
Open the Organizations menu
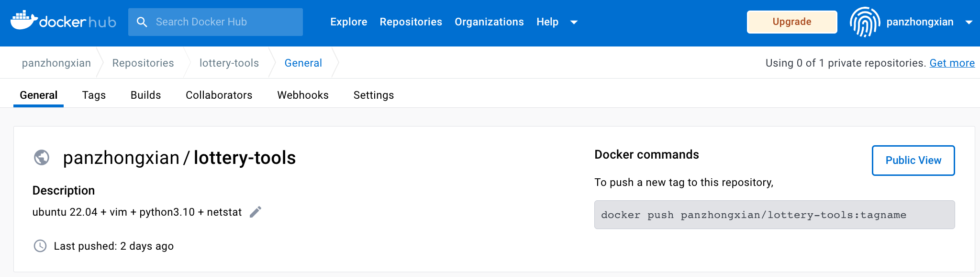489,22
